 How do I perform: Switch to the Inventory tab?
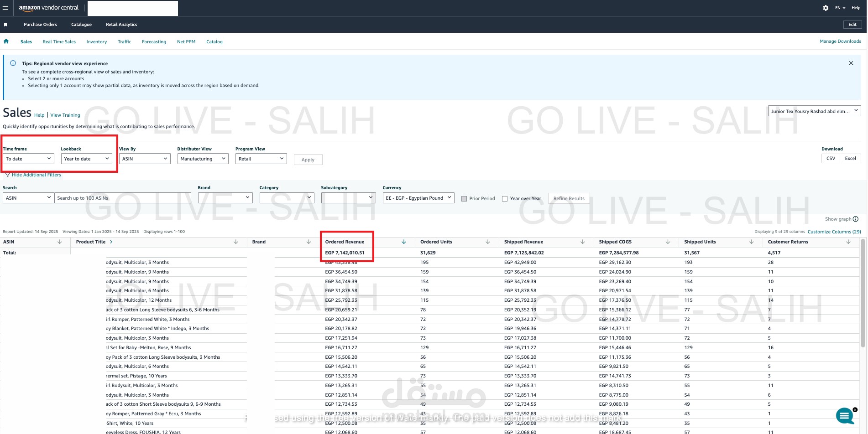[x=97, y=42]
